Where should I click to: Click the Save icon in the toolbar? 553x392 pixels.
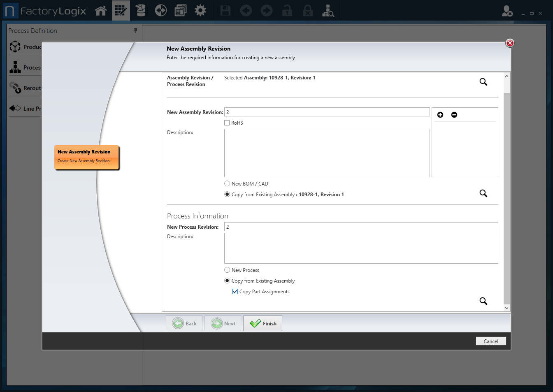pos(225,10)
